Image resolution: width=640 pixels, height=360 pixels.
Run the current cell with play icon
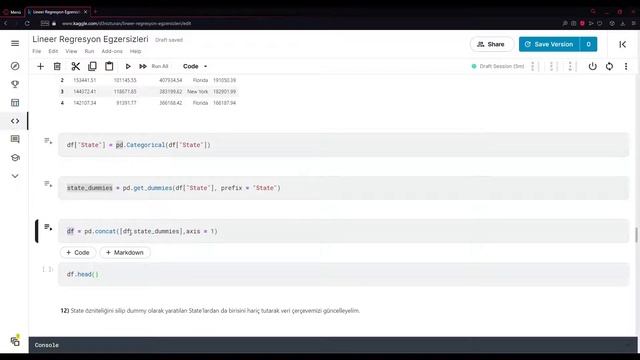(128, 66)
